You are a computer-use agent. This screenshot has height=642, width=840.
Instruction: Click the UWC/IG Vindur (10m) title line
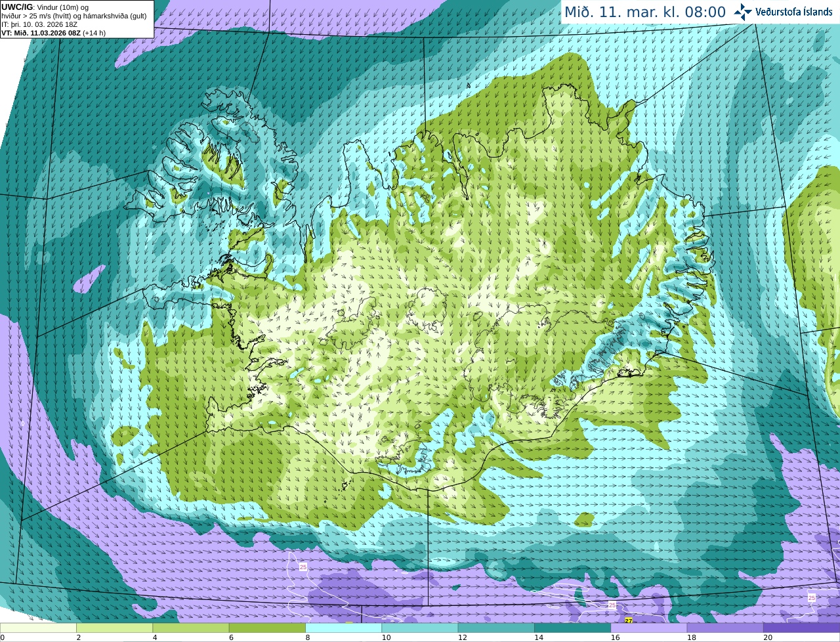click(45, 7)
